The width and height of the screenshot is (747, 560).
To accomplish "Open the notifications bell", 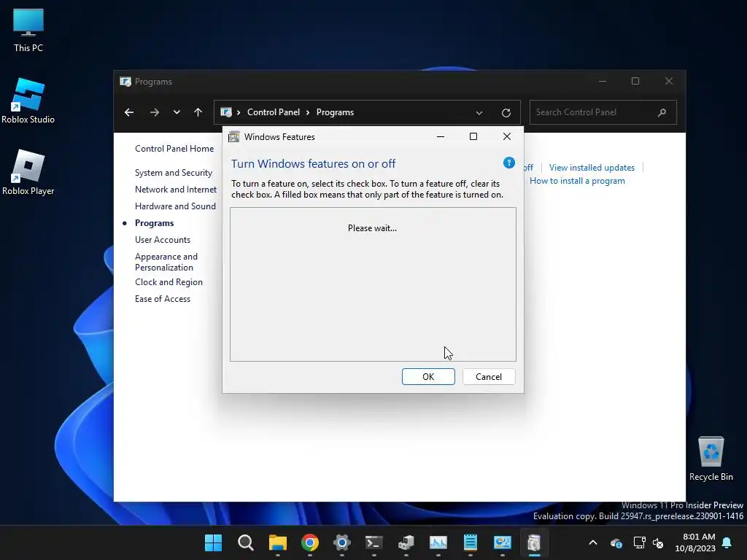I will [727, 542].
